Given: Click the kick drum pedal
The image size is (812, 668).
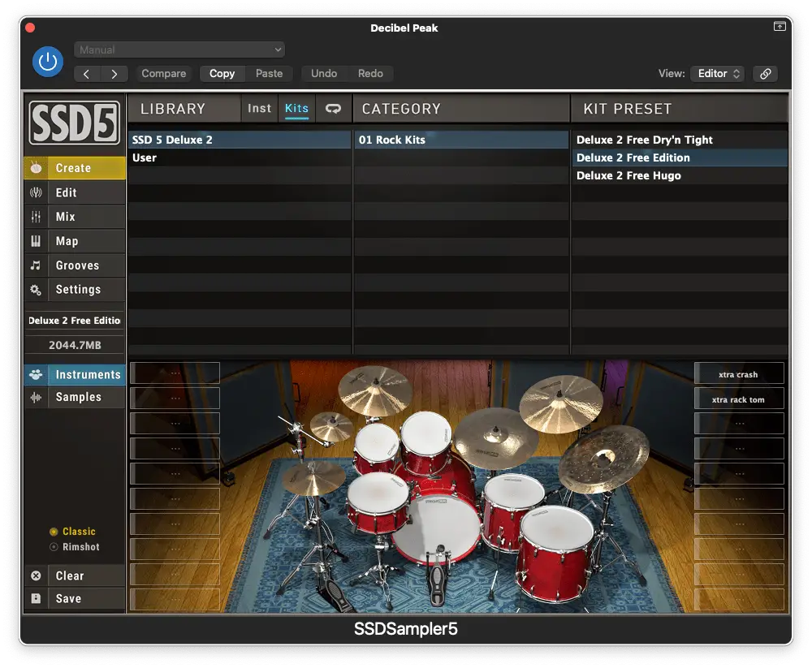Looking at the screenshot, I should pos(437,575).
